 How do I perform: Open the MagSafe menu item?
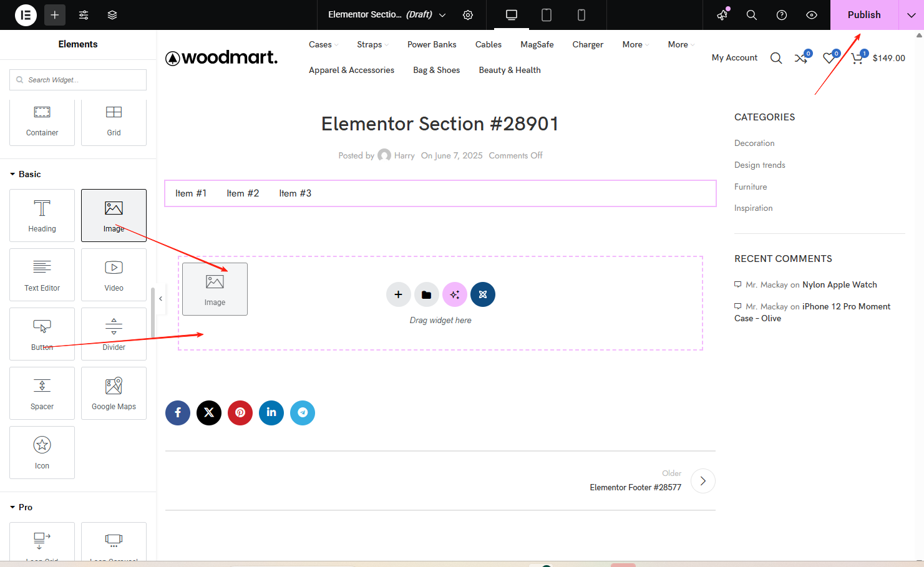537,44
